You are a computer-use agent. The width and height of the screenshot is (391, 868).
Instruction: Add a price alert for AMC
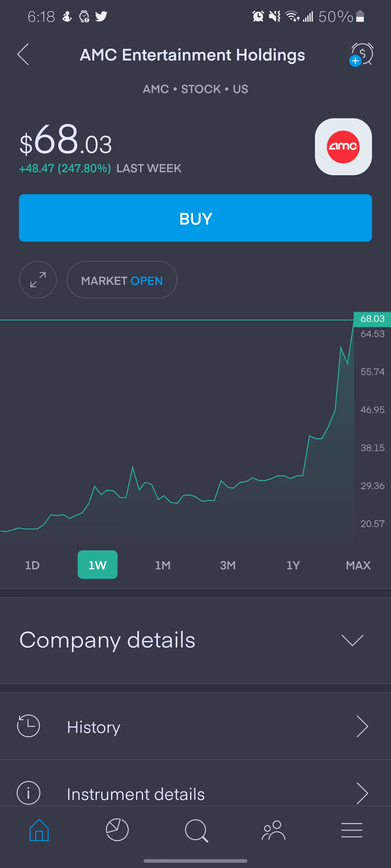[361, 54]
